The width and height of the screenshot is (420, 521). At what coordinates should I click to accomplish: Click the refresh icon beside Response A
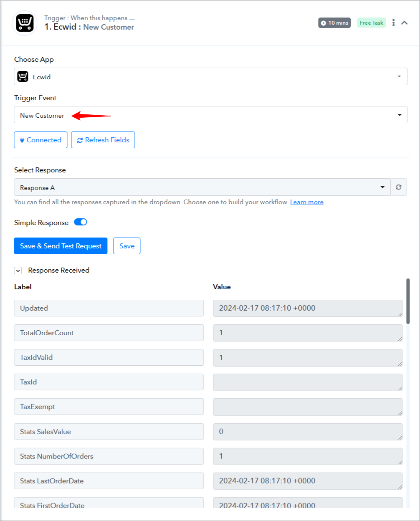click(x=399, y=187)
